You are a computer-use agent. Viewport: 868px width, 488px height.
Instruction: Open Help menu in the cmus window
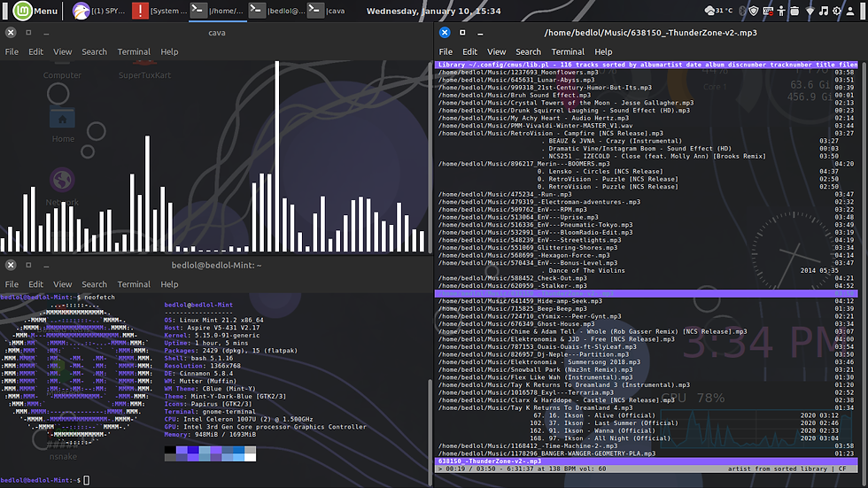pos(603,52)
